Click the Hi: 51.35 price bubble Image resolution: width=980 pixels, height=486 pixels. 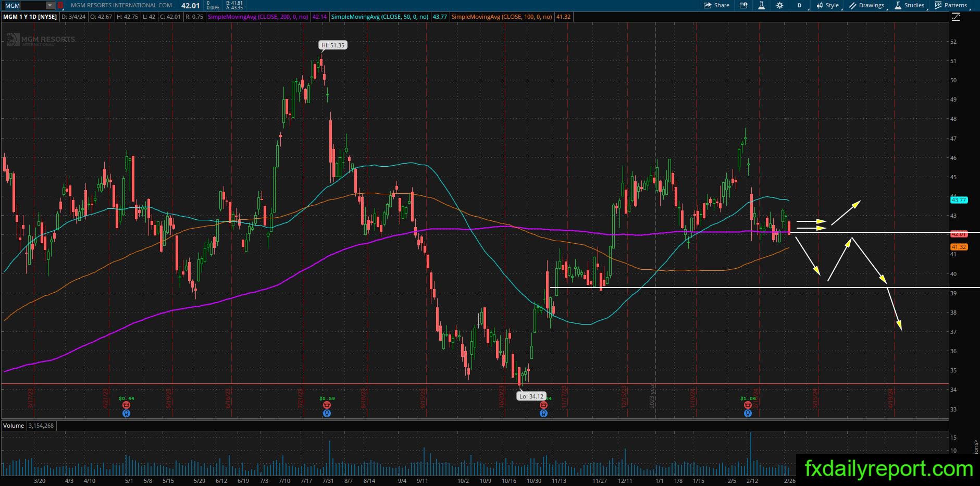tap(333, 45)
